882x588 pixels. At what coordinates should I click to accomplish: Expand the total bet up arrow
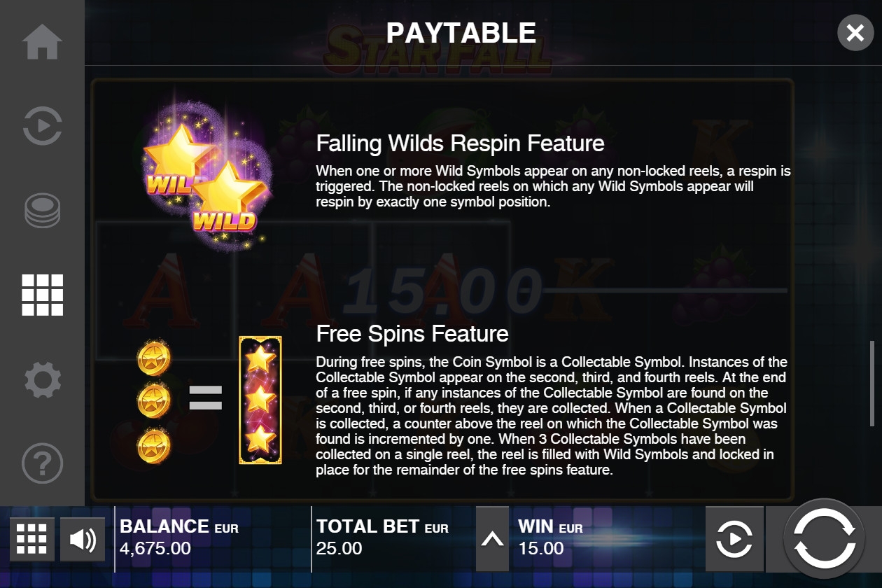(x=492, y=539)
